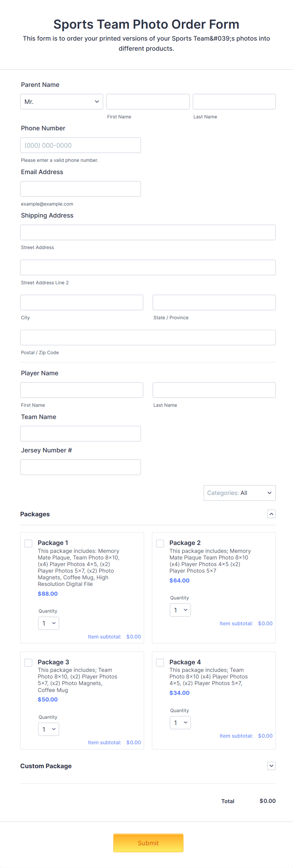
Task: Click the Submit button
Action: [x=148, y=843]
